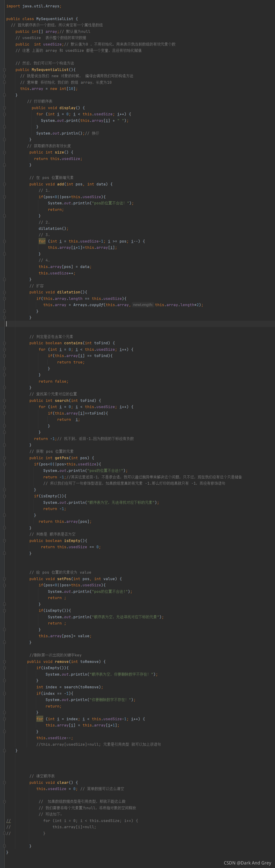Click the newLength: parameter hint
This screenshot has width=275, height=868.
(x=143, y=305)
